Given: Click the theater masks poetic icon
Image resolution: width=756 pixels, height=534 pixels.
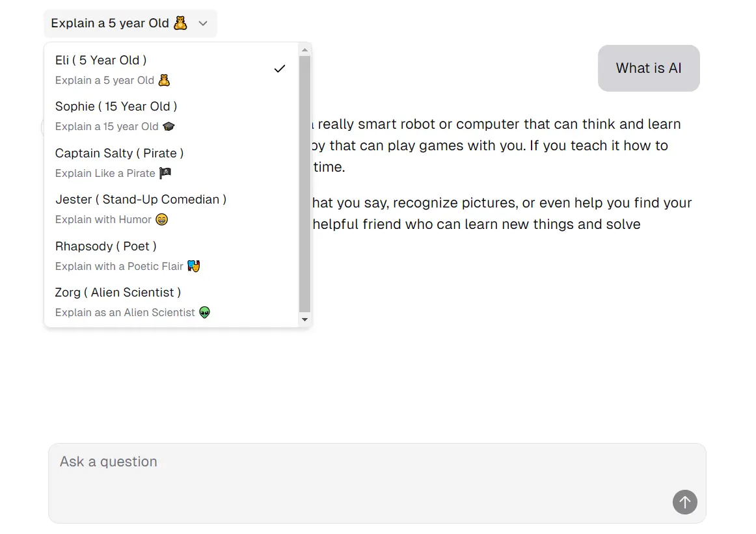Looking at the screenshot, I should pyautogui.click(x=193, y=266).
